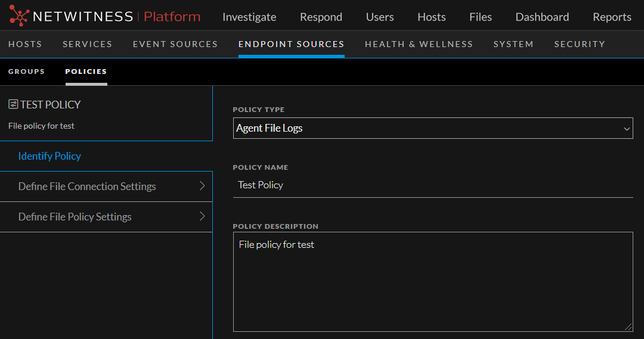Click the Policy Description text area
The height and width of the screenshot is (339, 644).
pos(433,282)
